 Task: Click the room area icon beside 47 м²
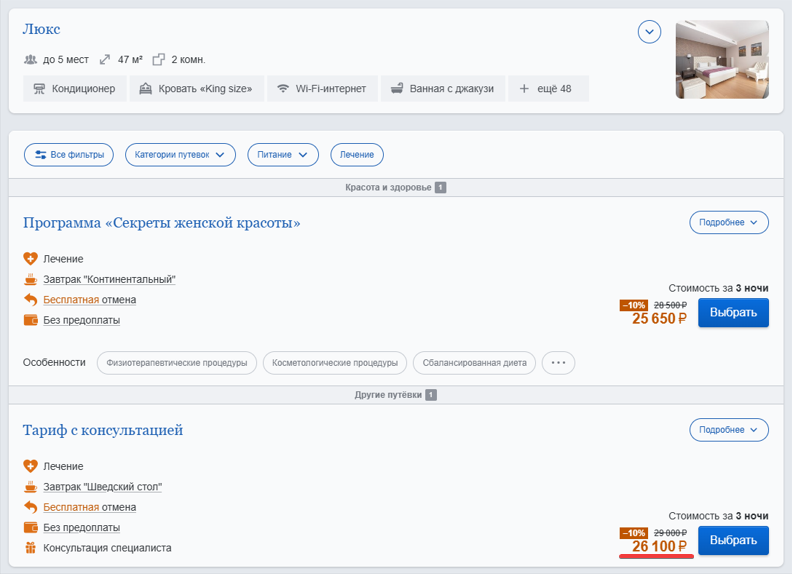pyautogui.click(x=105, y=60)
